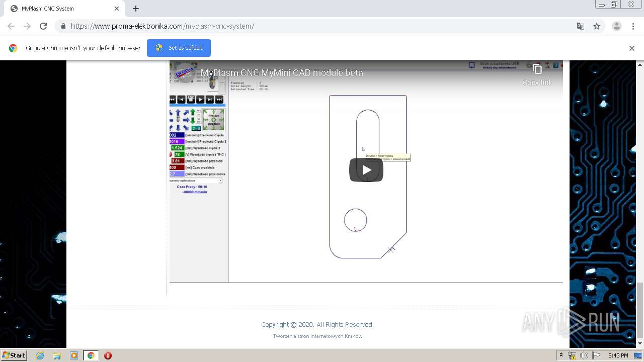Open Windows Explorer folder from taskbar

pos(57,355)
